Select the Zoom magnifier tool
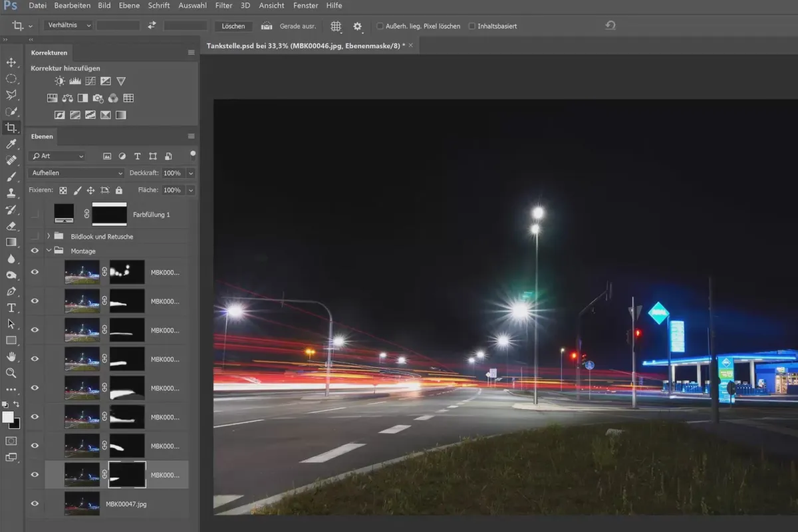 click(11, 373)
